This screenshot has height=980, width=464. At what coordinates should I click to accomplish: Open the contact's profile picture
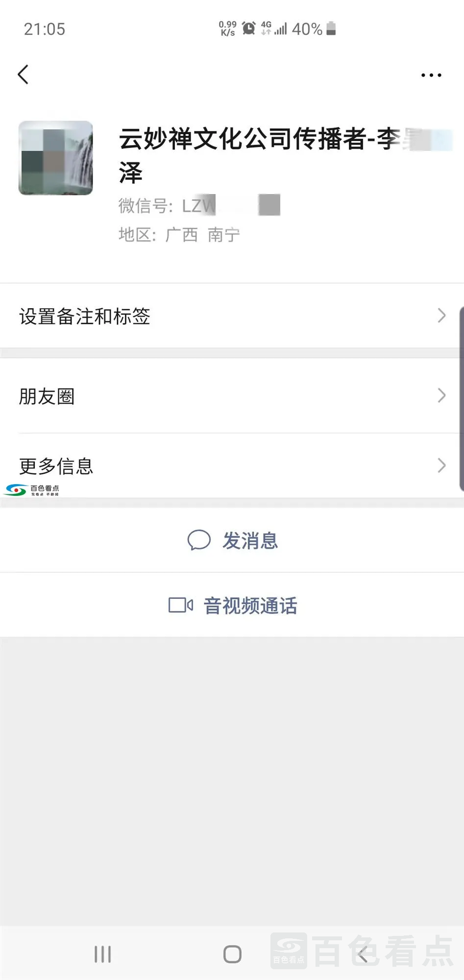56,158
